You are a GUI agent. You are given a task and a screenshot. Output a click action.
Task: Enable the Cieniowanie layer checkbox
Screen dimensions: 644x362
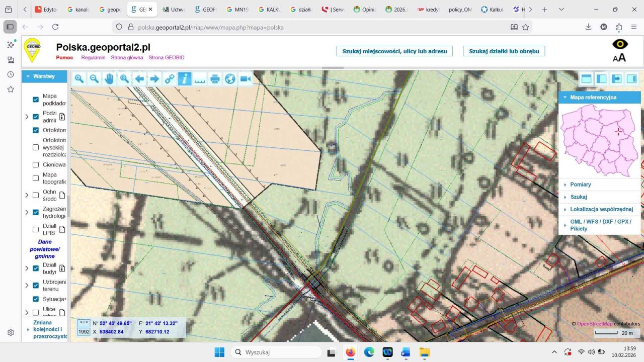(36, 164)
